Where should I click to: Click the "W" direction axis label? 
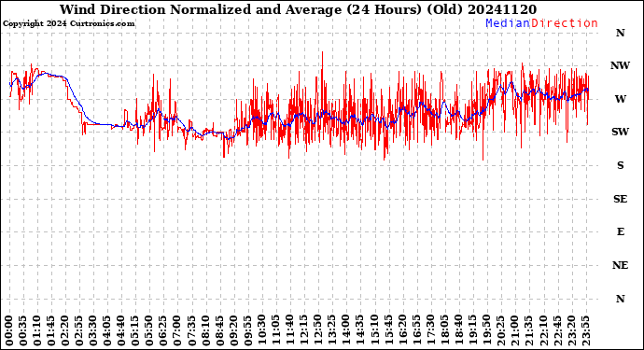(x=620, y=99)
